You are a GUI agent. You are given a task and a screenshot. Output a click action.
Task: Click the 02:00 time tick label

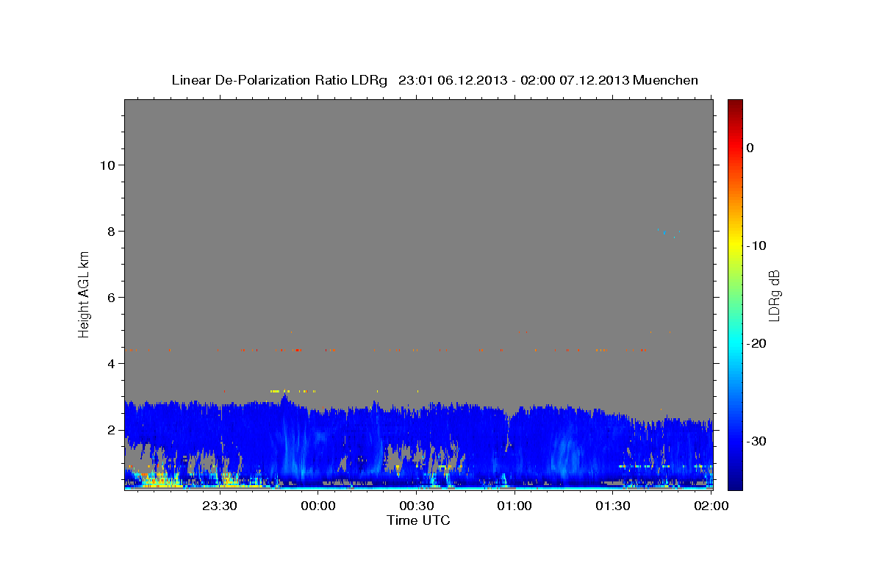click(711, 506)
